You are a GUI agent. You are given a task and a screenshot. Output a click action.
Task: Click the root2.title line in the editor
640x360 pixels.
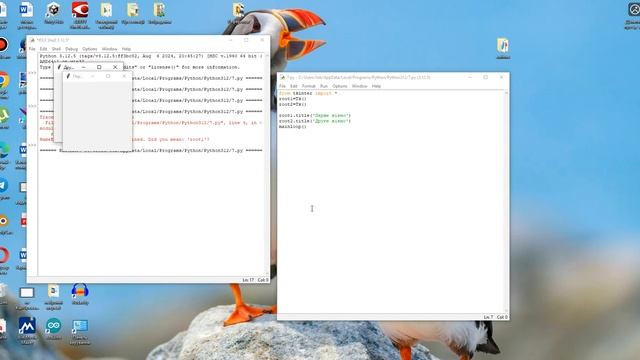click(315, 121)
